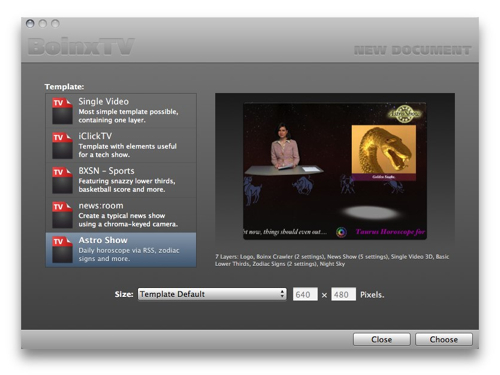Click 'Template with elements useful' description
The image size is (500, 375).
coord(128,150)
